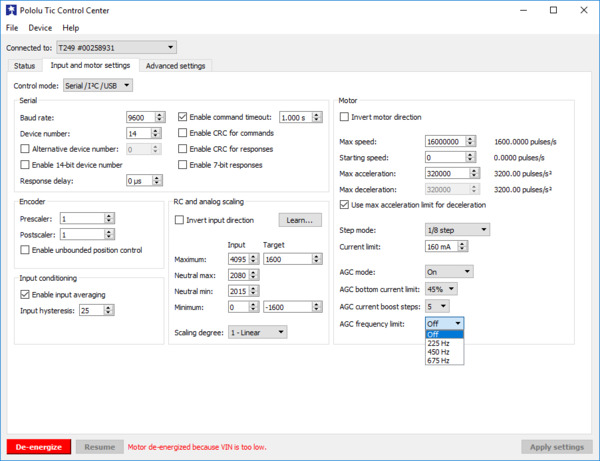This screenshot has height=461, width=600.
Task: Click the Minimum target spinner arrows
Action: tap(316, 307)
